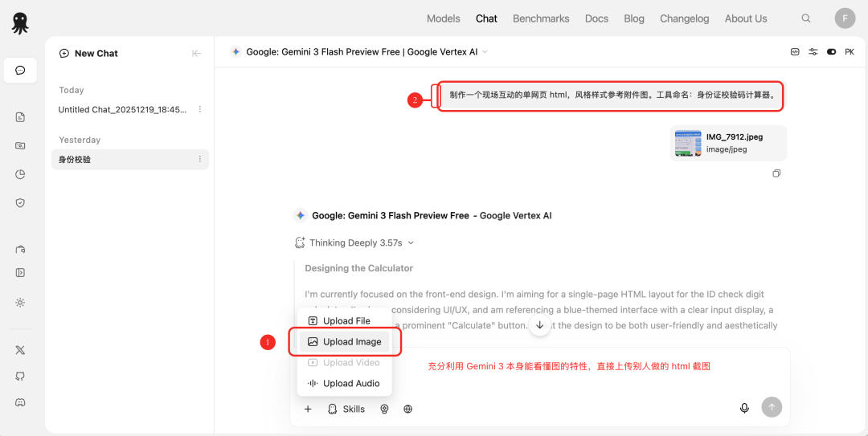This screenshot has height=436, width=868.
Task: Select the Chat nav item
Action: pos(486,18)
